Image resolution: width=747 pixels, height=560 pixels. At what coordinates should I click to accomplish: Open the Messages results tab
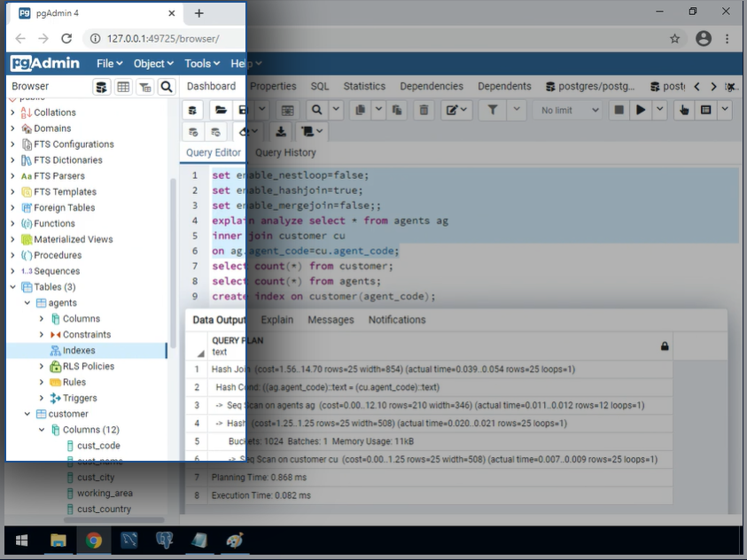pyautogui.click(x=331, y=320)
